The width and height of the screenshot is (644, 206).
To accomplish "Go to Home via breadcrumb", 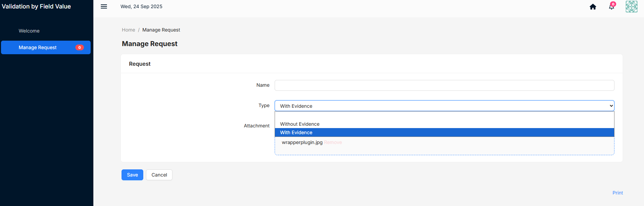I will (128, 30).
